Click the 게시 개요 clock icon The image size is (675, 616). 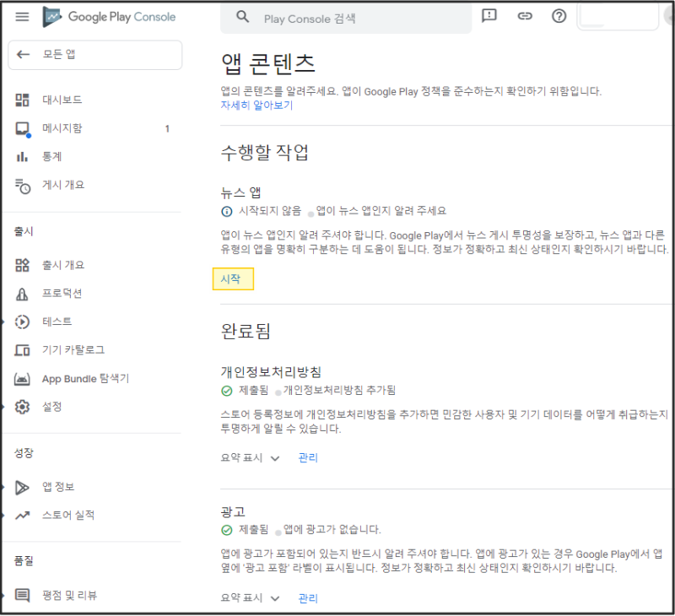(23, 186)
